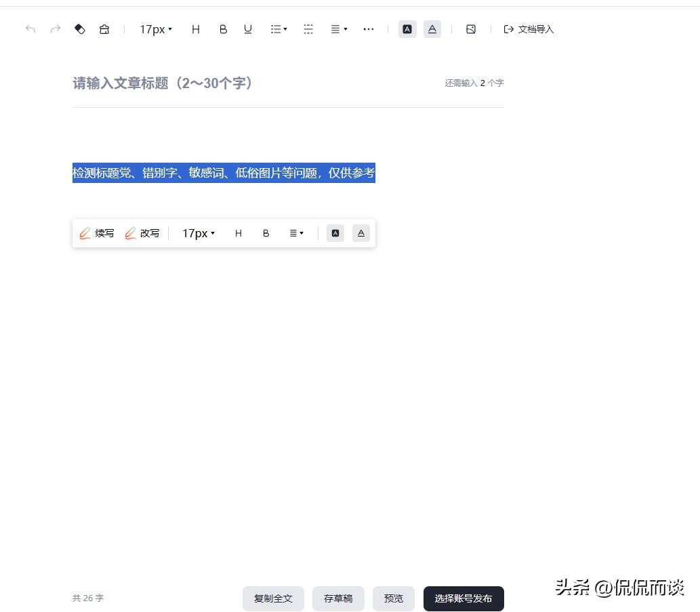Screen dimensions: 700x612
Task: Click the undo arrow in top toolbar
Action: 30,29
